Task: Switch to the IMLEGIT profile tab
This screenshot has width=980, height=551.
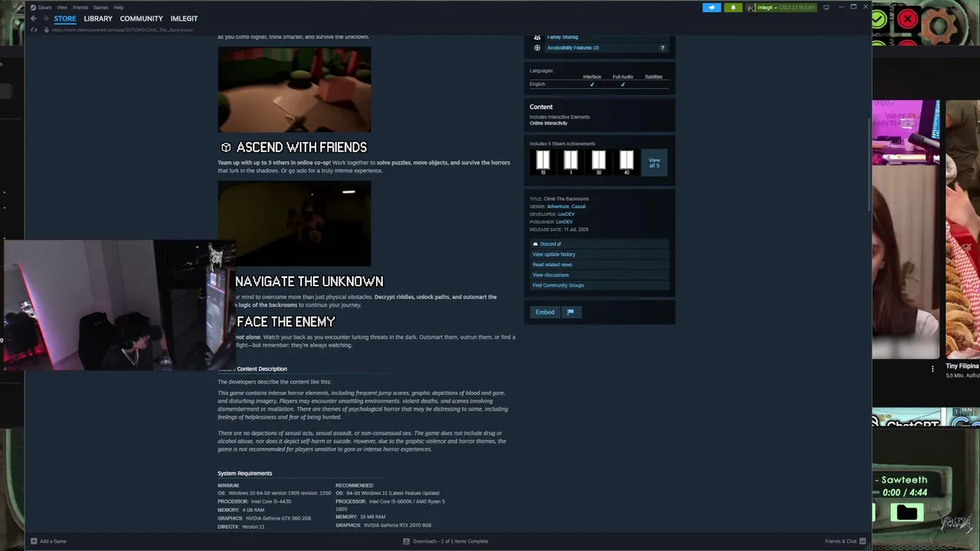Action: pos(184,18)
